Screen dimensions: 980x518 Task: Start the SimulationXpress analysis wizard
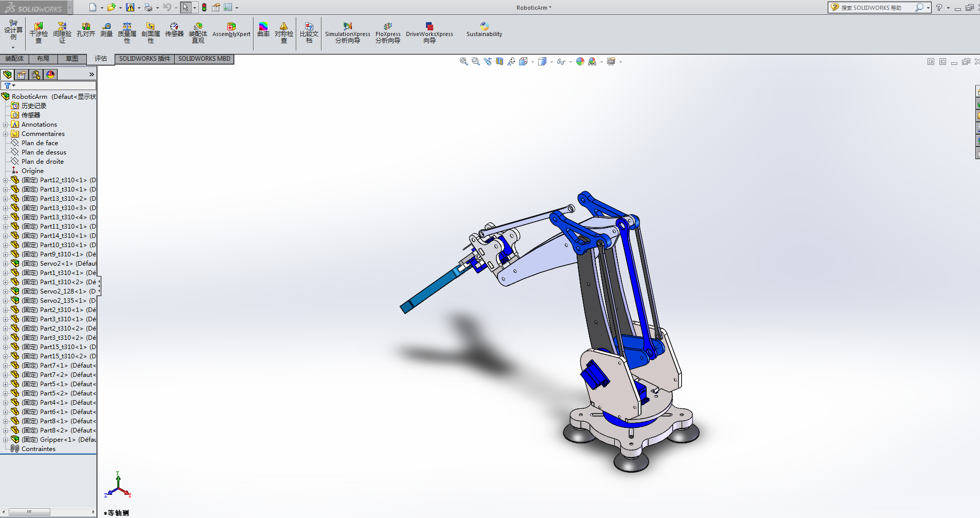[x=348, y=32]
